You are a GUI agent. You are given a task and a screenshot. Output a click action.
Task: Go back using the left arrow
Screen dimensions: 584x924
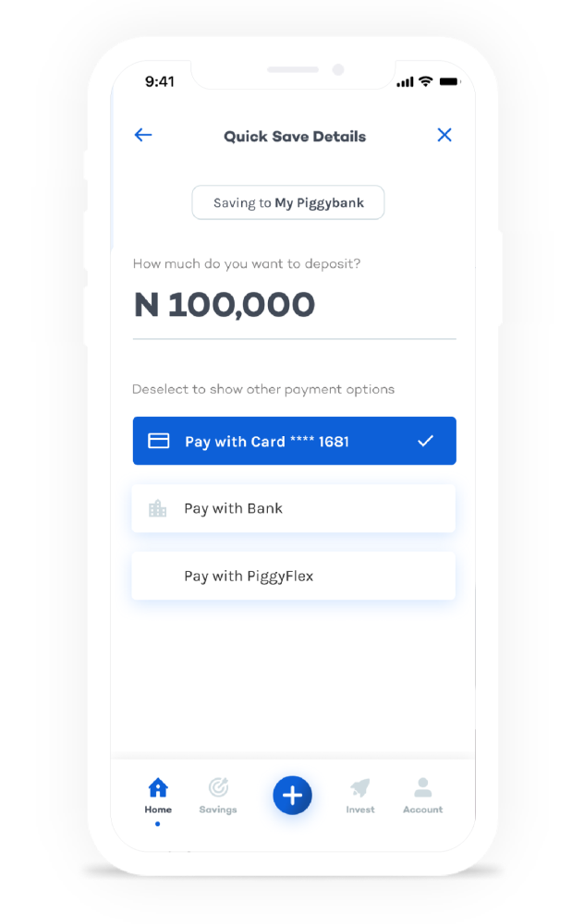point(143,135)
